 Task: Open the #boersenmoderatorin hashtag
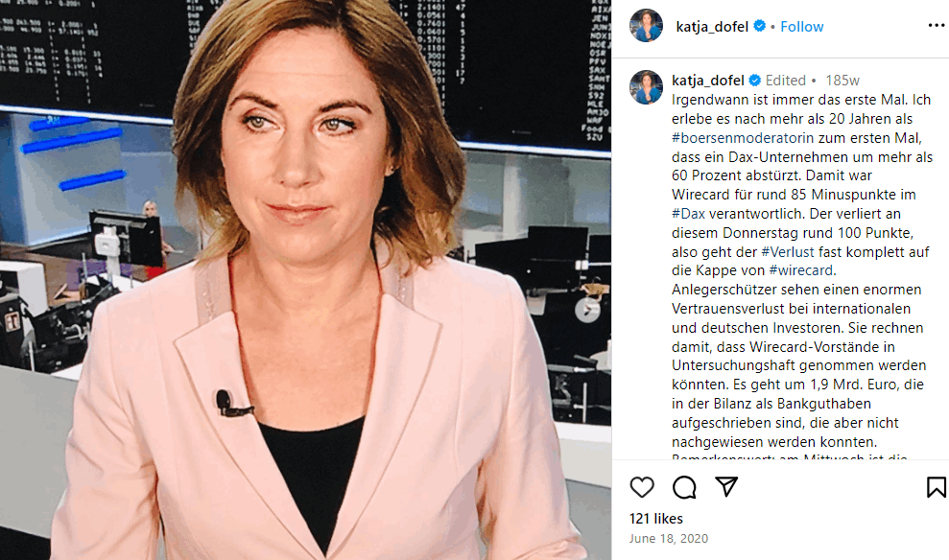[x=743, y=138]
